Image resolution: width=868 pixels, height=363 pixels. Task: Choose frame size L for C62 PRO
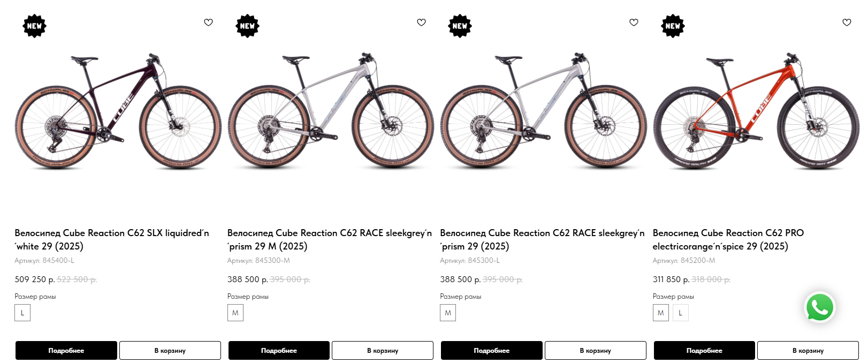[681, 313]
